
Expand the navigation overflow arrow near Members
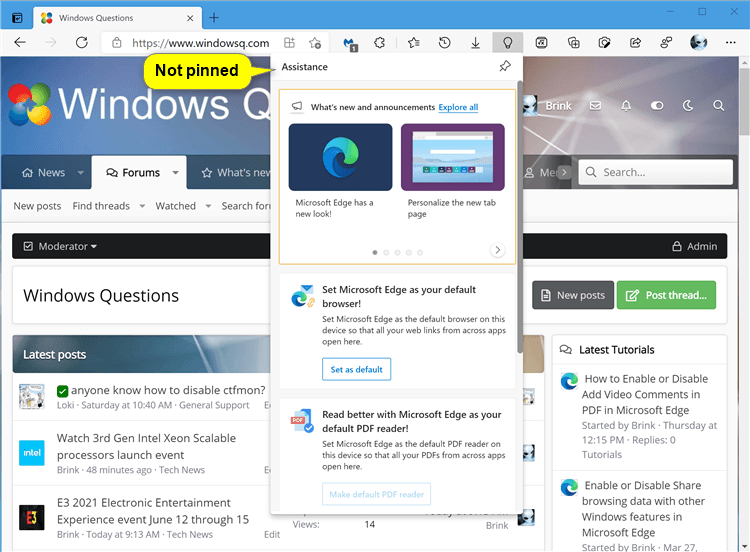pyautogui.click(x=564, y=172)
